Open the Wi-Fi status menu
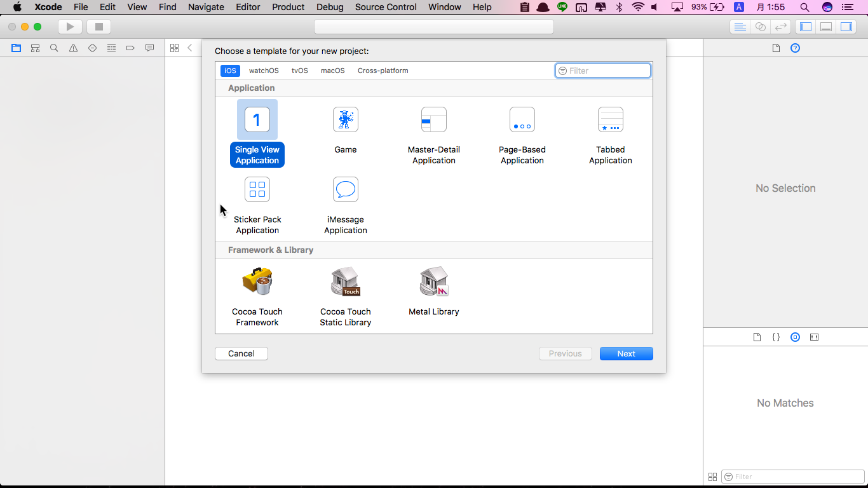This screenshot has width=868, height=488. pos(638,7)
